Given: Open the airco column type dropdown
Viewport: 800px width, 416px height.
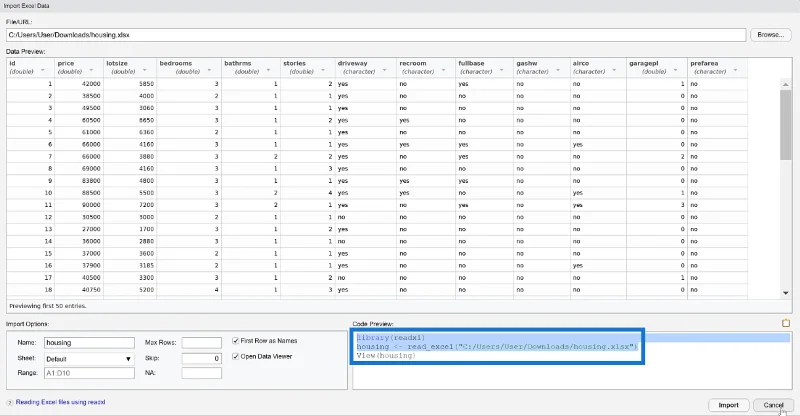Looking at the screenshot, I should click(614, 70).
